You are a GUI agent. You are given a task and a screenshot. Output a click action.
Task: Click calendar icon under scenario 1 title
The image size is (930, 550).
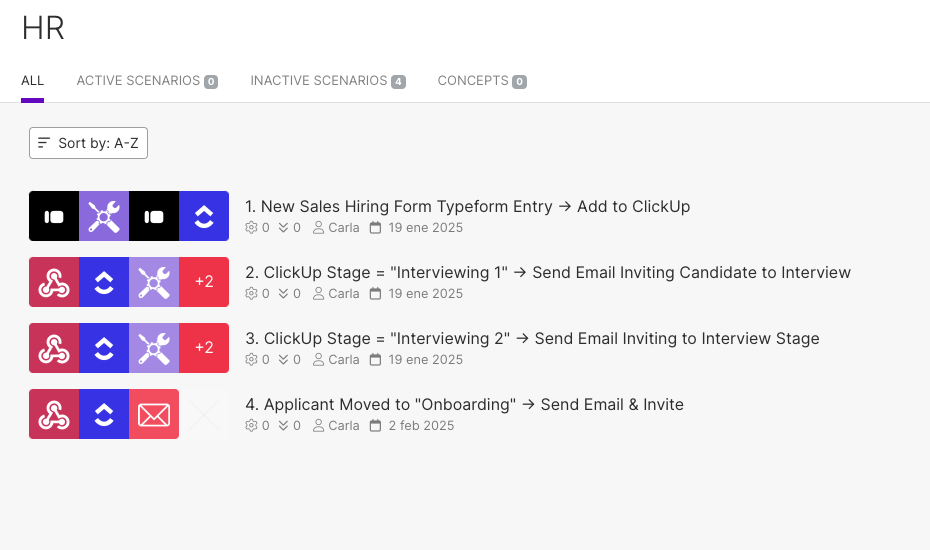point(375,227)
